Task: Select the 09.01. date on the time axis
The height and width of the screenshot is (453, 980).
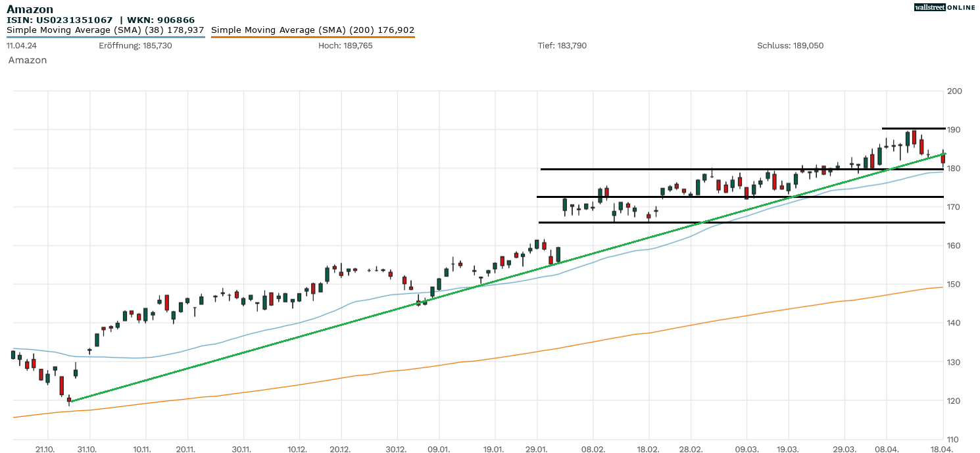Action: 439,449
